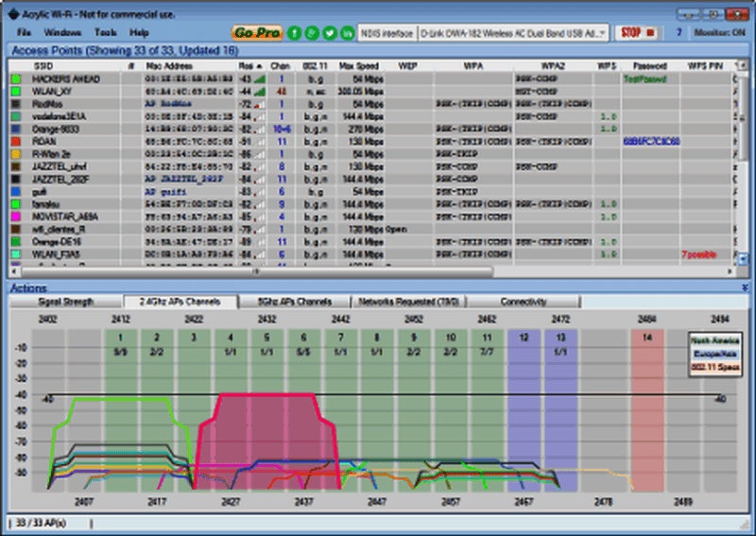Select the 2.4Ghz APs Channels tab
Screen dimensions: 756x536
[180, 302]
